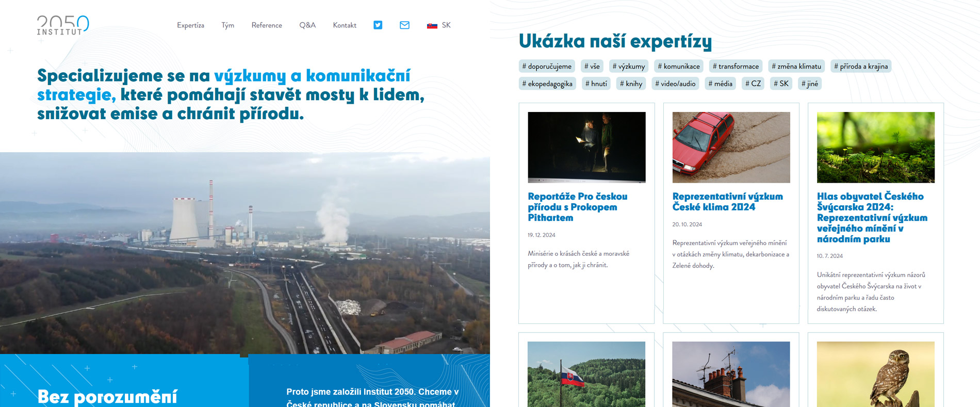
Task: Open the Institut 2050 logo homepage
Action: click(x=63, y=25)
